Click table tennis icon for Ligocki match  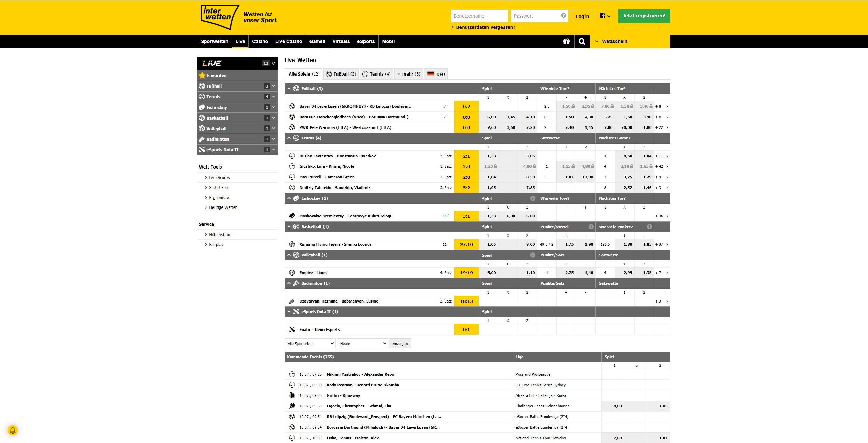[292, 406]
